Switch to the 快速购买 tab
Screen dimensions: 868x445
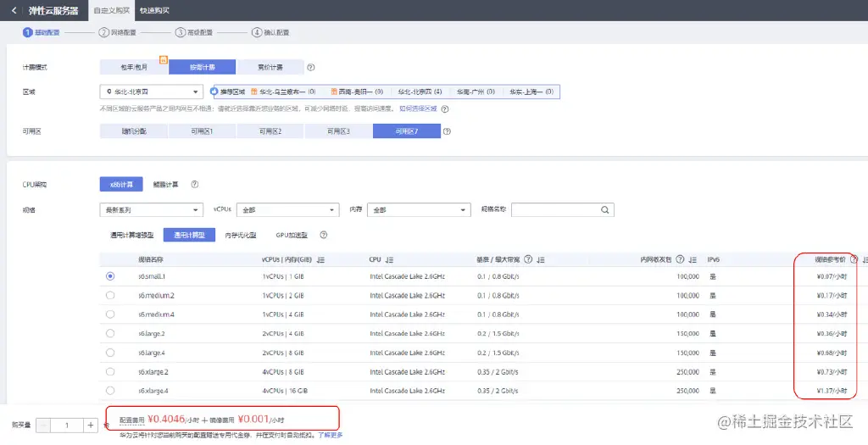154,10
